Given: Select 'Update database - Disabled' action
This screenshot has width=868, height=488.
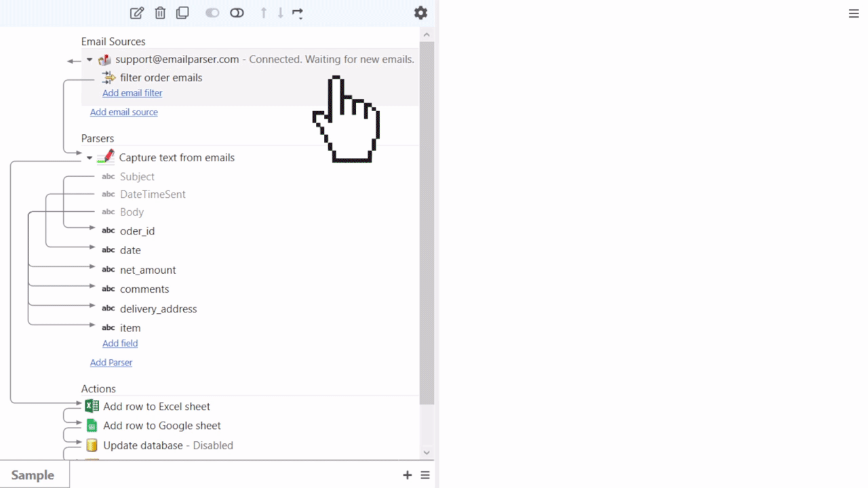Looking at the screenshot, I should tap(168, 446).
